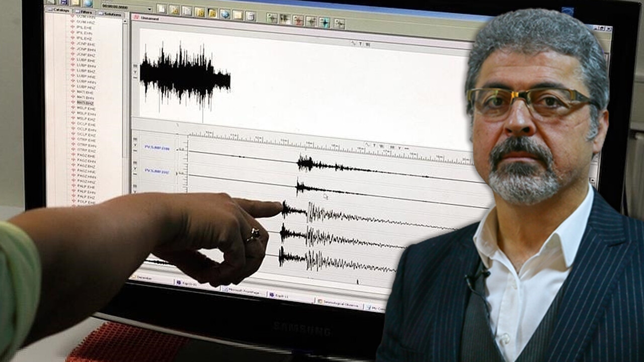
Task: Select station channel PAGZ EHE in the list
Action: click(x=86, y=155)
